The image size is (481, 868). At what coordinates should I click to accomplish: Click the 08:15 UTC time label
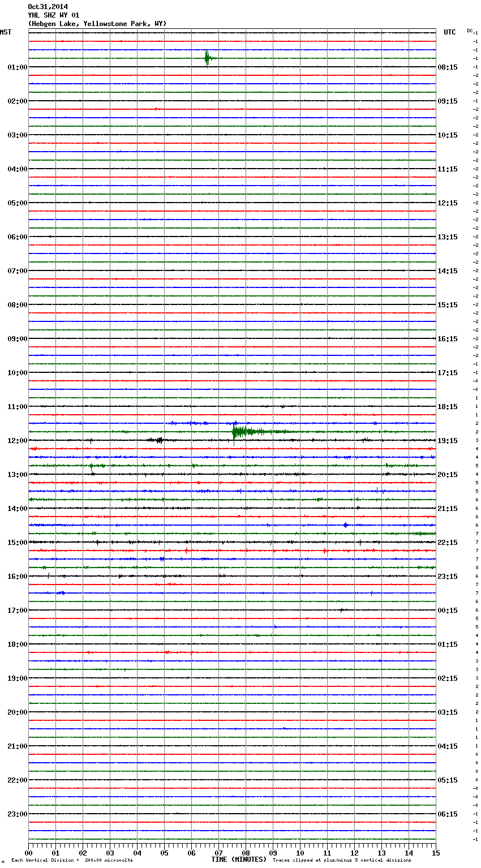coord(448,67)
